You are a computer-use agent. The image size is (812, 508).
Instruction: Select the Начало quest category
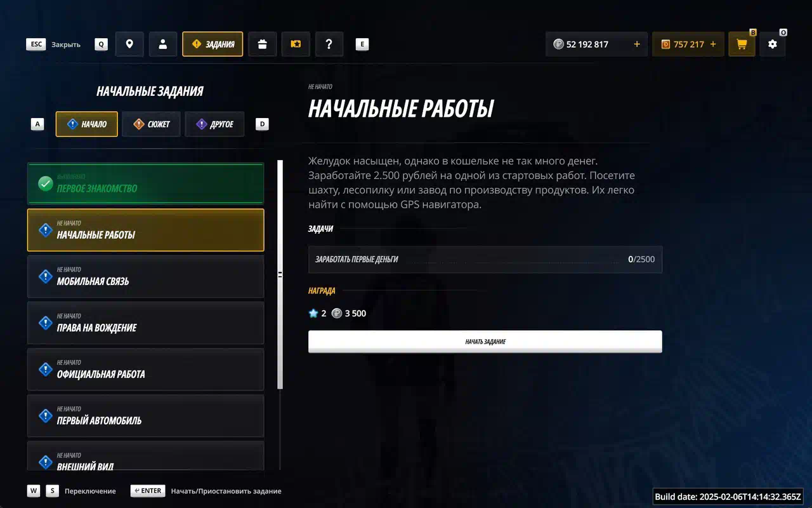point(87,124)
